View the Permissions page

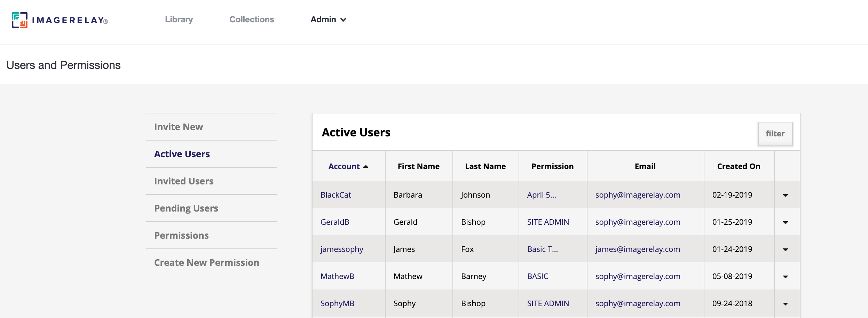[181, 235]
